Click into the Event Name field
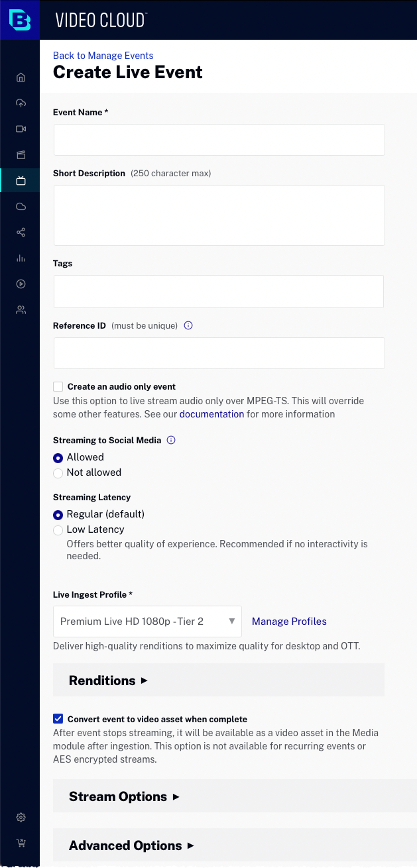This screenshot has height=868, width=417. [219, 140]
